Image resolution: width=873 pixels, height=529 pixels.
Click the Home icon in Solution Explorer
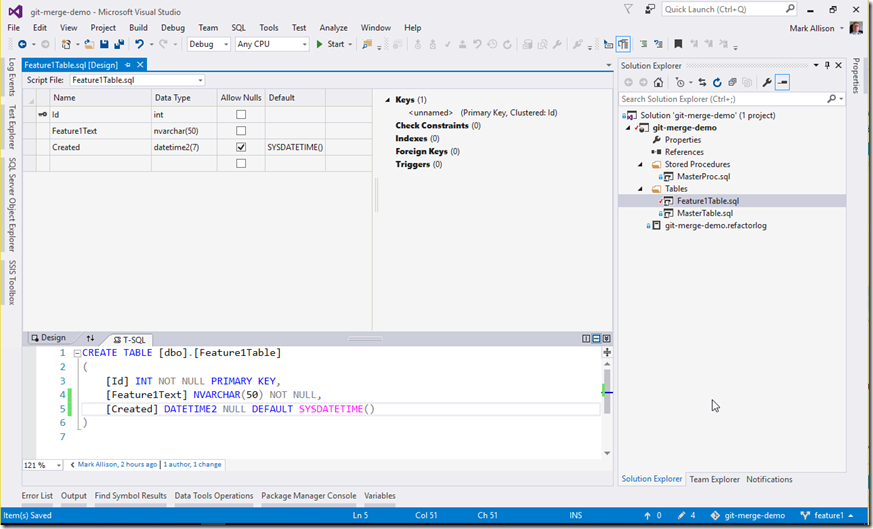click(x=658, y=82)
